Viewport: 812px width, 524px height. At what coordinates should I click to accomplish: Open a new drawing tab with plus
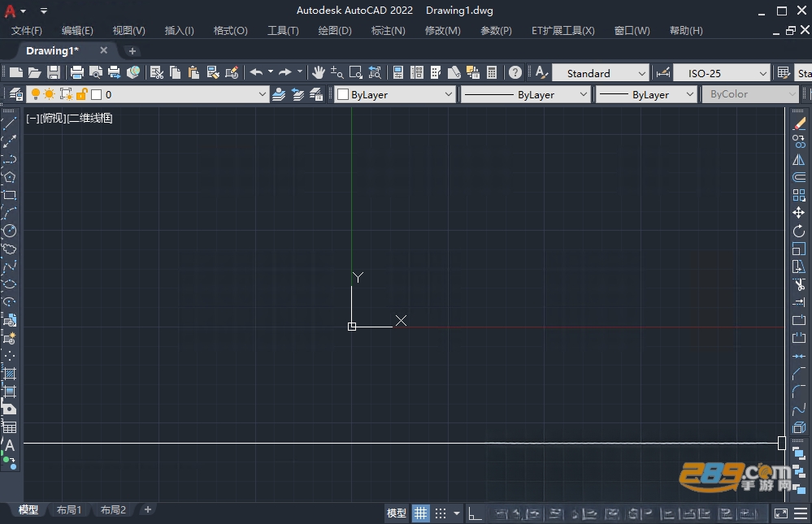point(132,50)
